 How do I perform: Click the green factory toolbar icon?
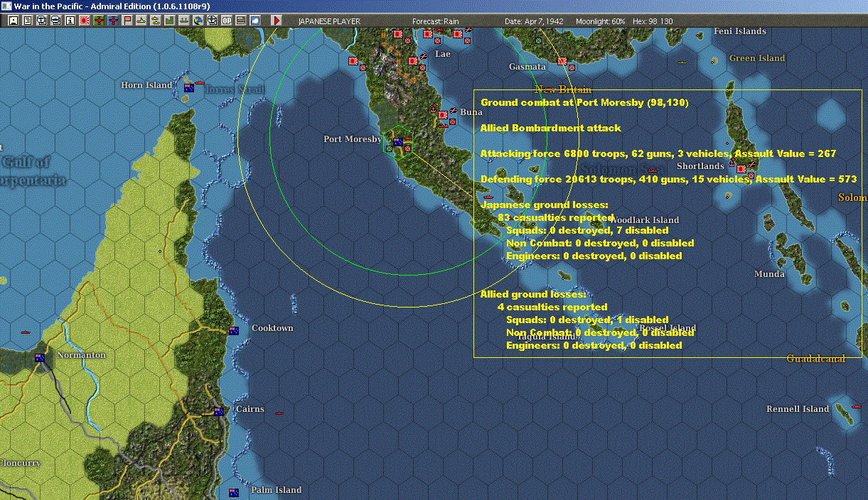click(x=169, y=21)
